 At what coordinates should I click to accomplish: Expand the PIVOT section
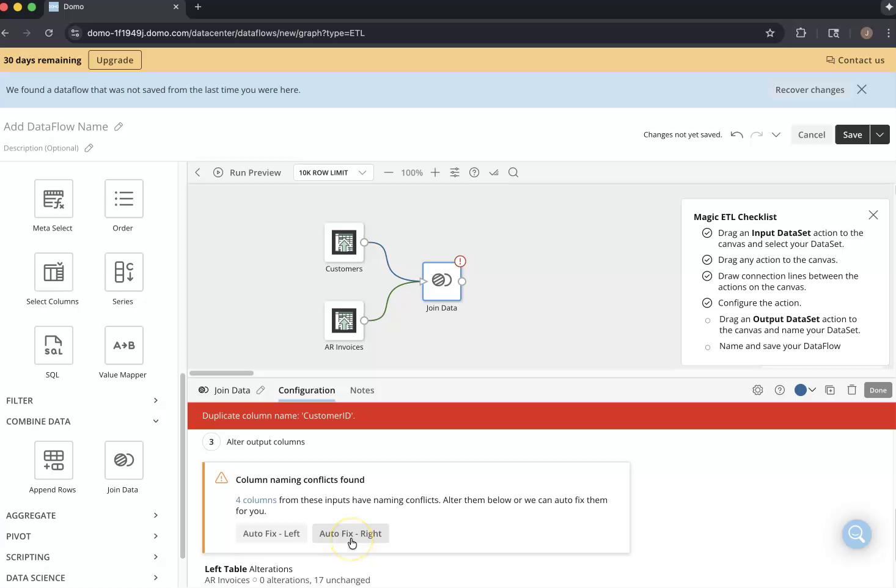(x=83, y=536)
